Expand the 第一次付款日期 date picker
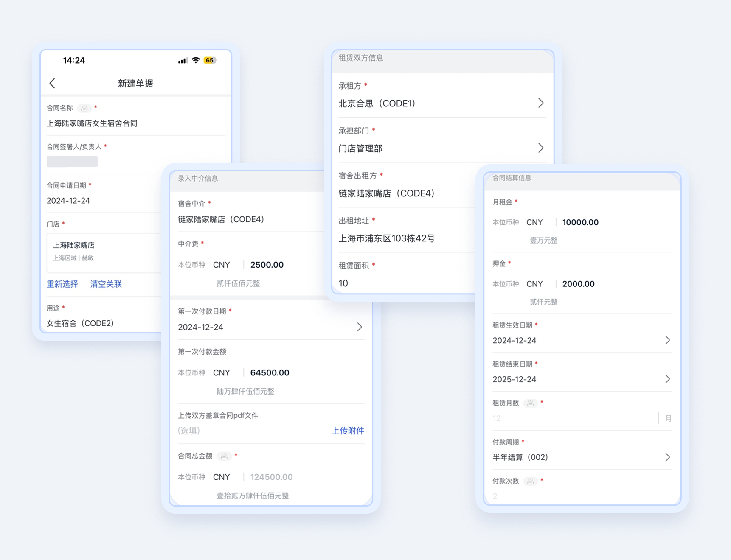 click(359, 327)
